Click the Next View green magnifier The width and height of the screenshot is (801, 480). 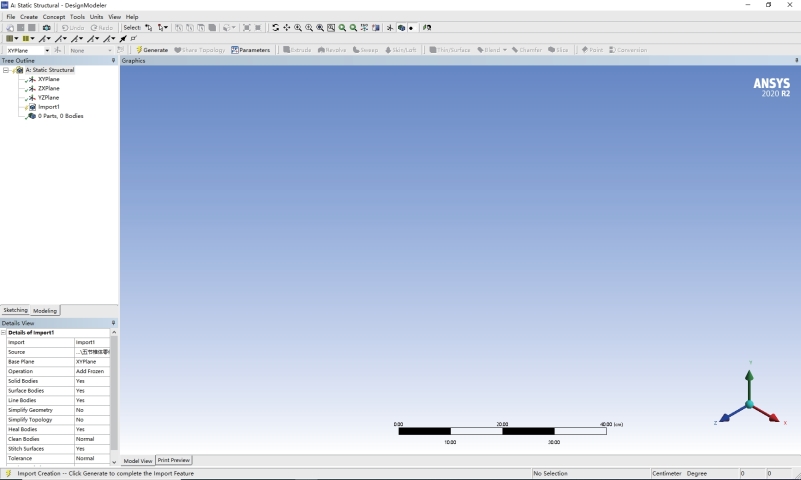pos(353,28)
